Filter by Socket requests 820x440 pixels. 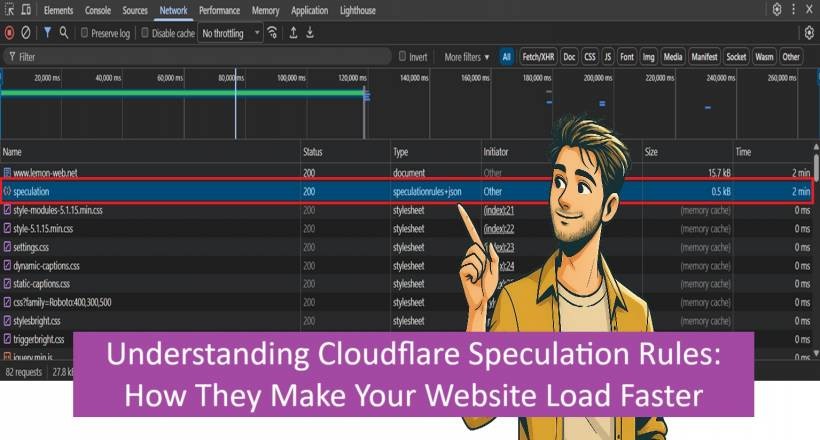tap(736, 57)
